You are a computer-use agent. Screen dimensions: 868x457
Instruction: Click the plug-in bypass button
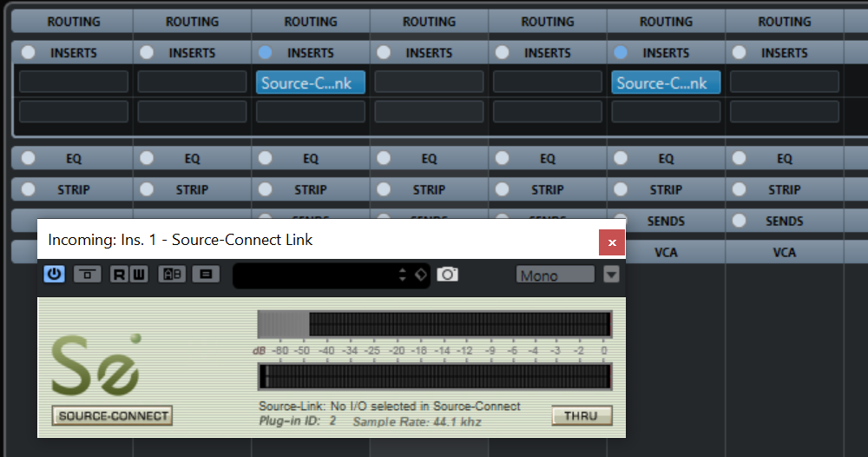(x=85, y=275)
